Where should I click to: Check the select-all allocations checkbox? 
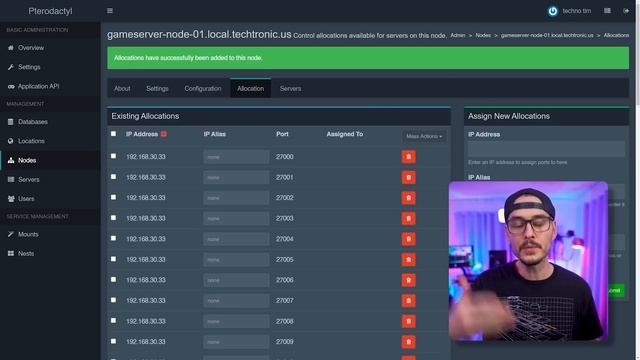click(113, 133)
